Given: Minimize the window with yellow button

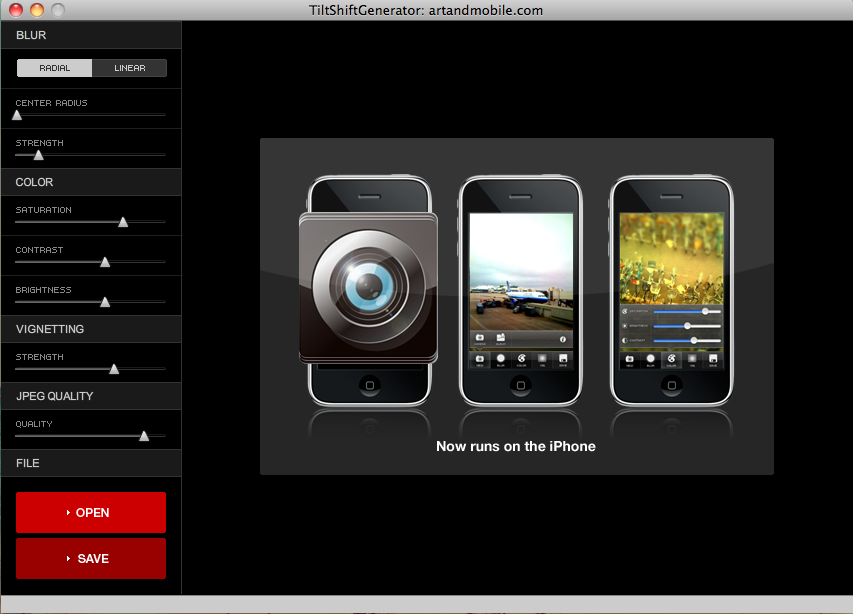Looking at the screenshot, I should [x=37, y=10].
